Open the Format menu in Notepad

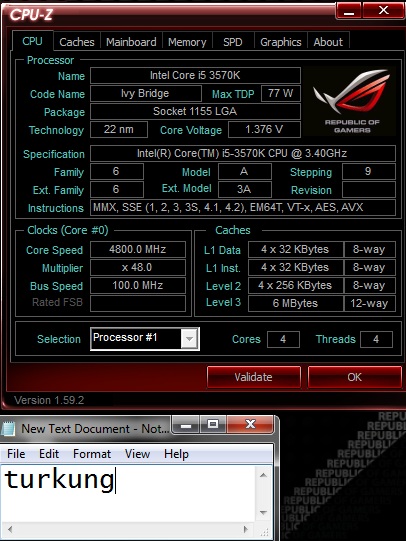click(92, 454)
